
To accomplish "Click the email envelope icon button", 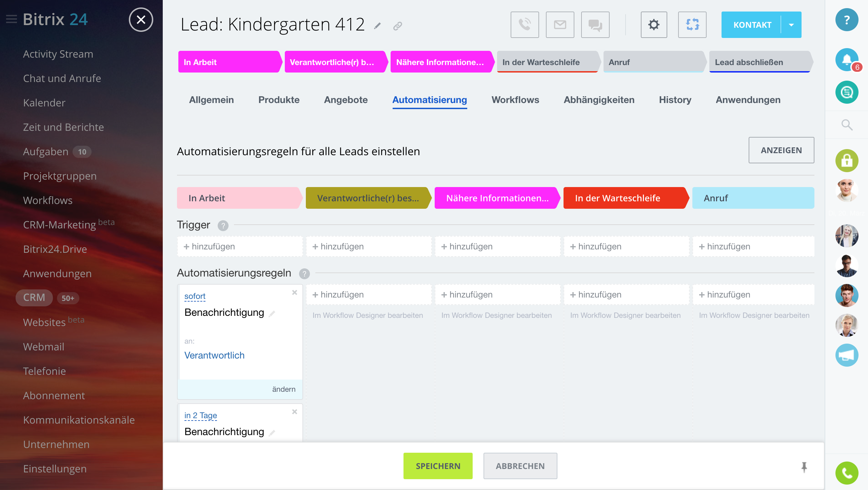I will (x=560, y=25).
